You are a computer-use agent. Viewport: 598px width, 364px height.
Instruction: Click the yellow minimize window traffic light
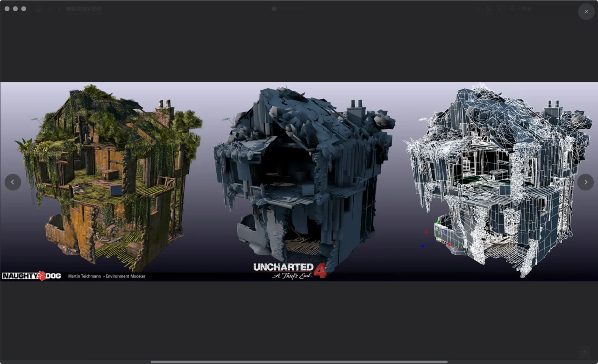tap(15, 8)
